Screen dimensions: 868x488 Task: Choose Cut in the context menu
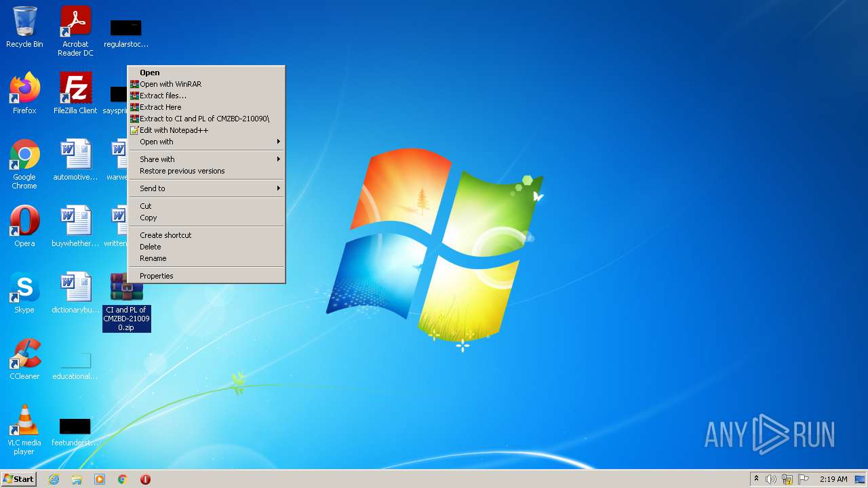point(207,206)
